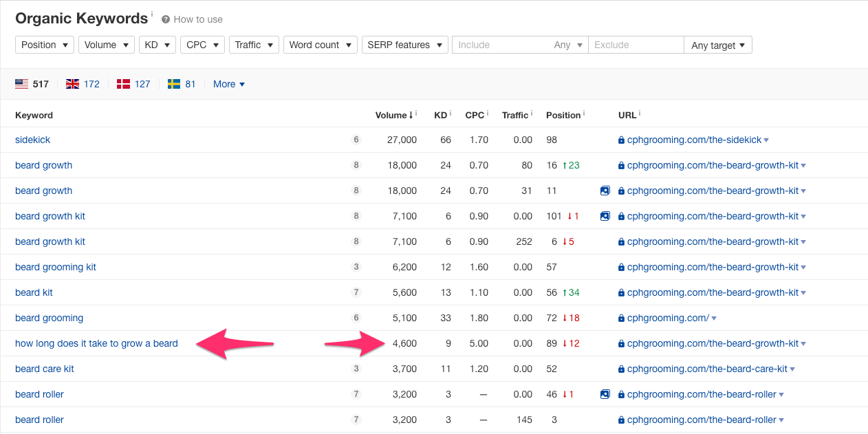Click image pack icon in beard roller position 46 row
Image resolution: width=868 pixels, height=434 pixels.
pos(605,394)
